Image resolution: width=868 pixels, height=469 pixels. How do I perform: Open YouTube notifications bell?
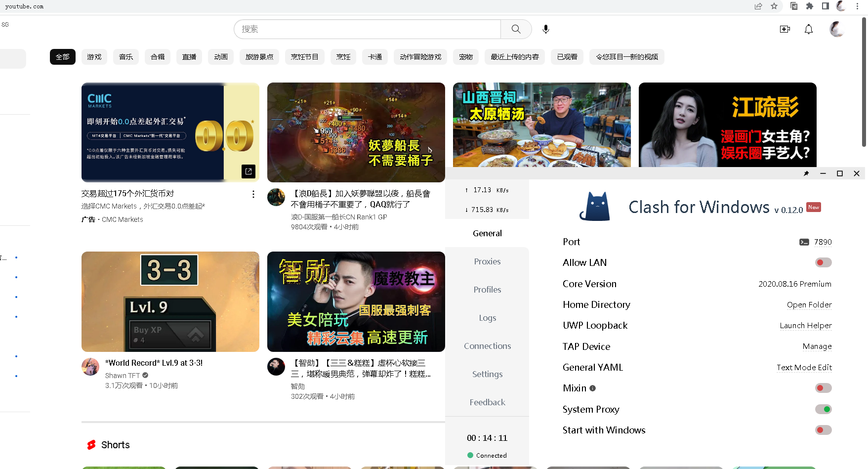809,29
